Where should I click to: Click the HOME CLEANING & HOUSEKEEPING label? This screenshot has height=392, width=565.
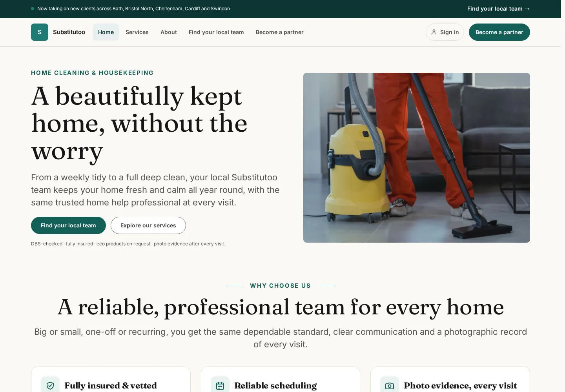92,73
